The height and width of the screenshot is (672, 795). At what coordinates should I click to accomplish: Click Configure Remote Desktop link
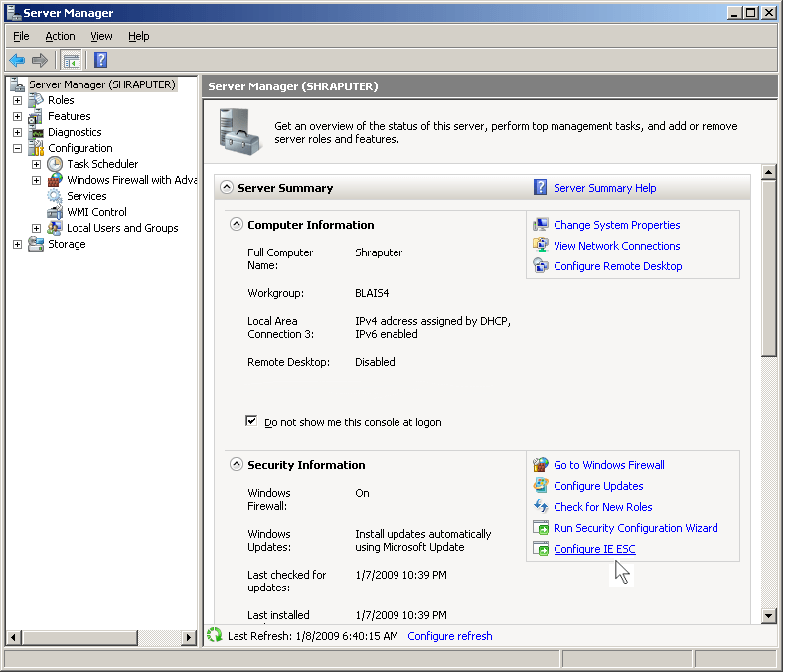(x=617, y=266)
